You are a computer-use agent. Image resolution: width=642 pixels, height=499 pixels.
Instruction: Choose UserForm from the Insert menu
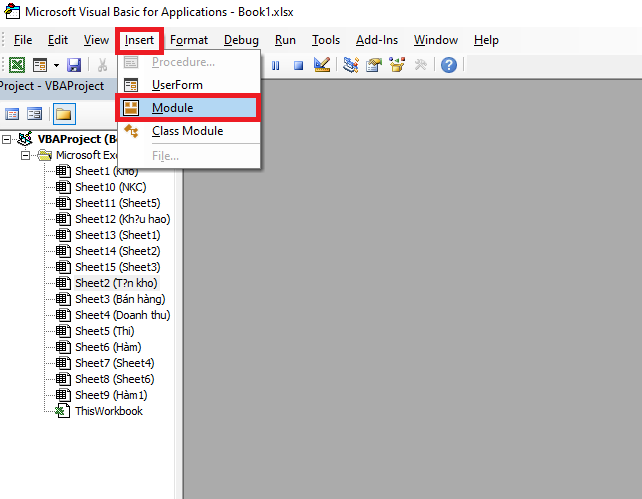pyautogui.click(x=189, y=85)
